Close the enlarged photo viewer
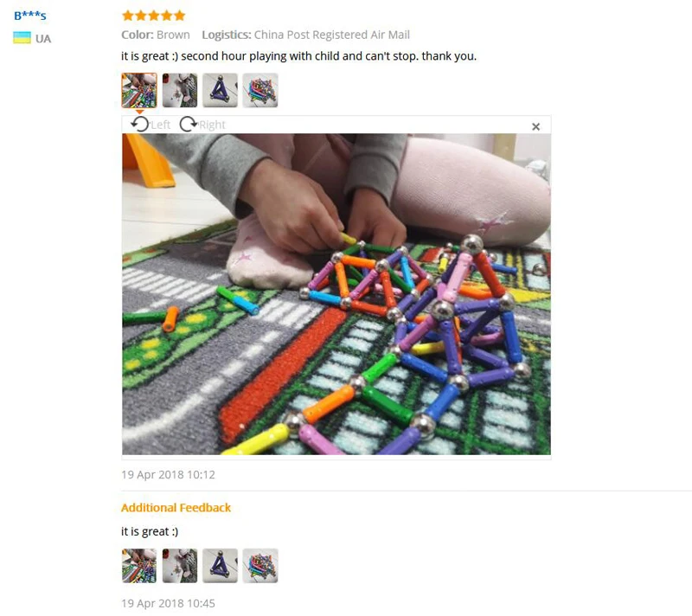 535,126
